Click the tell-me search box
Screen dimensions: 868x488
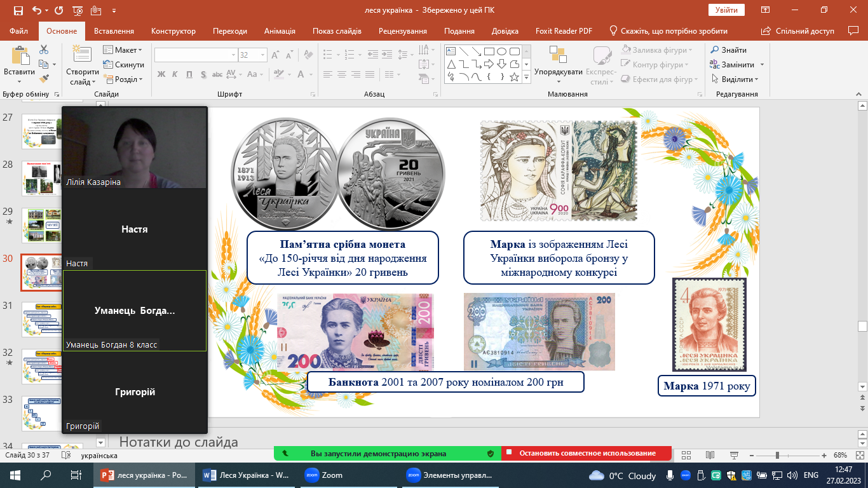[668, 31]
